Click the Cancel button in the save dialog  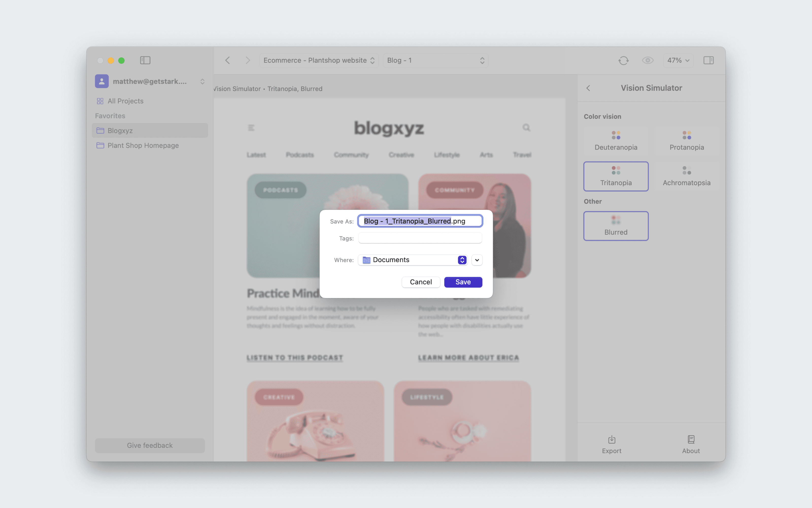[x=421, y=282]
